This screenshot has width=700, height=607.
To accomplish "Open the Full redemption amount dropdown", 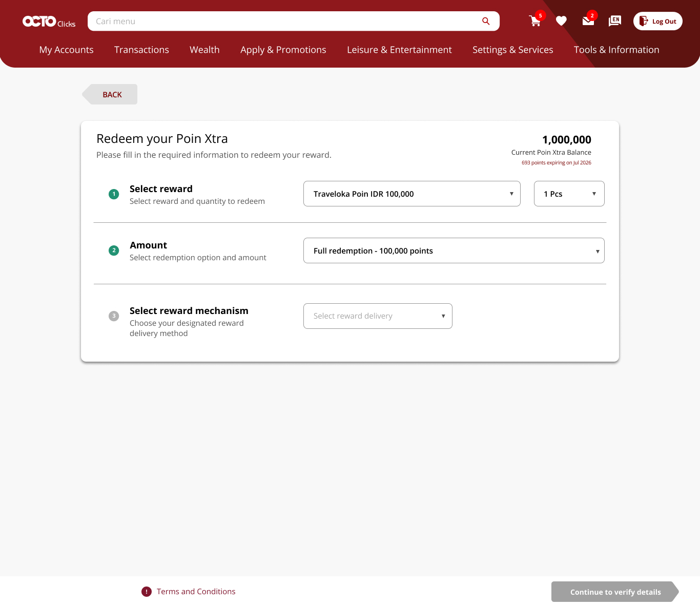I will [454, 250].
